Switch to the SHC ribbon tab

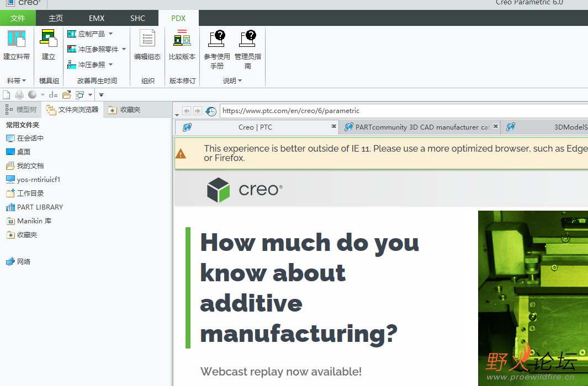click(137, 18)
